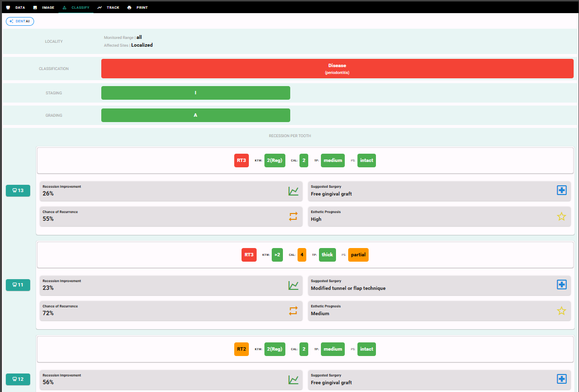Click the RT3 badge for tooth 13

[242, 160]
